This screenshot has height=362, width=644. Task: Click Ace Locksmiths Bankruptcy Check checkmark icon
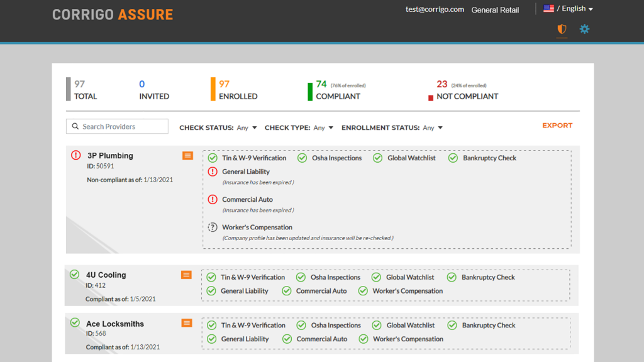pyautogui.click(x=452, y=326)
